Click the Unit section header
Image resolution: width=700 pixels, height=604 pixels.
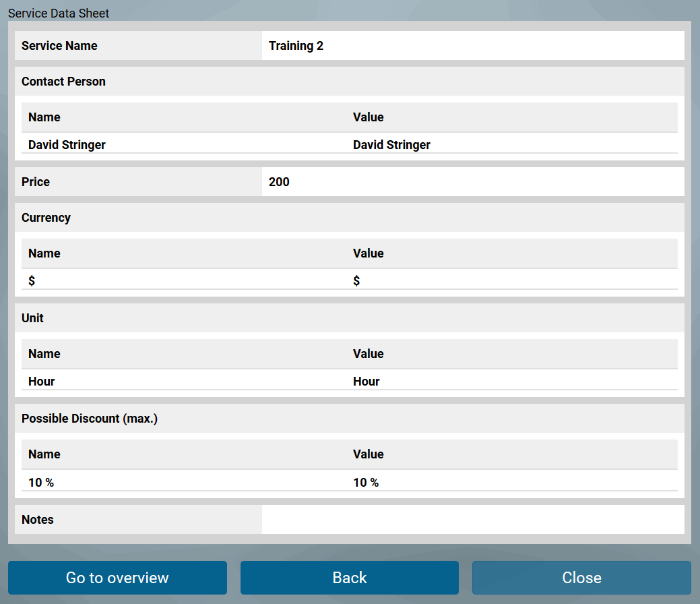[34, 318]
